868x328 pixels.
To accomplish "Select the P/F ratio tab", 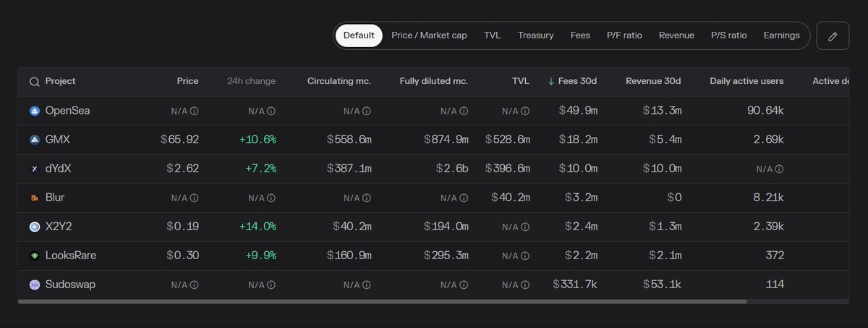I will coord(624,35).
